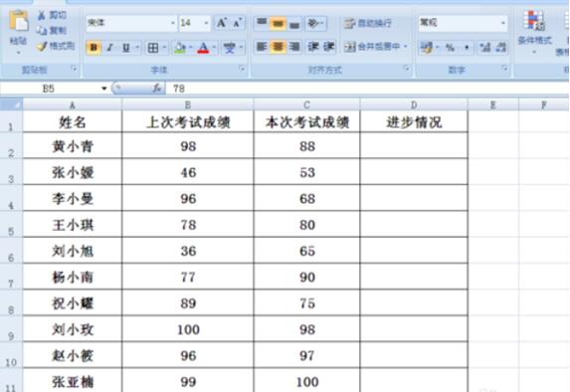Increase font size with the large A button
Viewport: 570px width, 392px height.
click(222, 23)
